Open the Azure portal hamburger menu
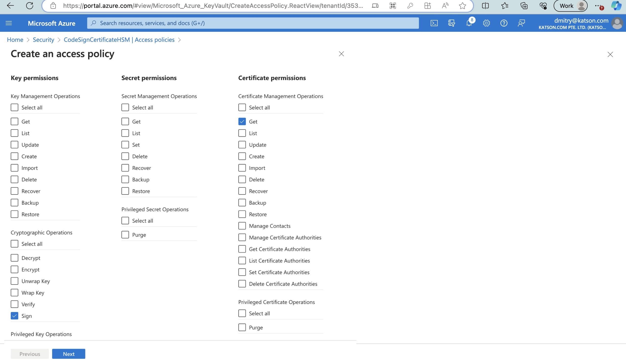Image resolution: width=626 pixels, height=364 pixels. (x=9, y=23)
